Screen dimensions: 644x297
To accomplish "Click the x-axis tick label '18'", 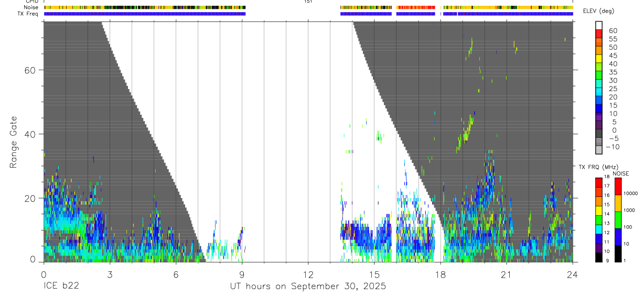I will tap(441, 274).
